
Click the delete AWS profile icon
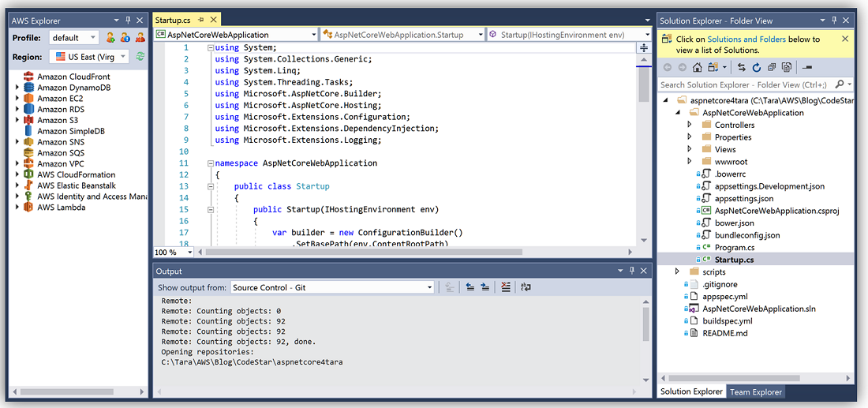point(140,37)
